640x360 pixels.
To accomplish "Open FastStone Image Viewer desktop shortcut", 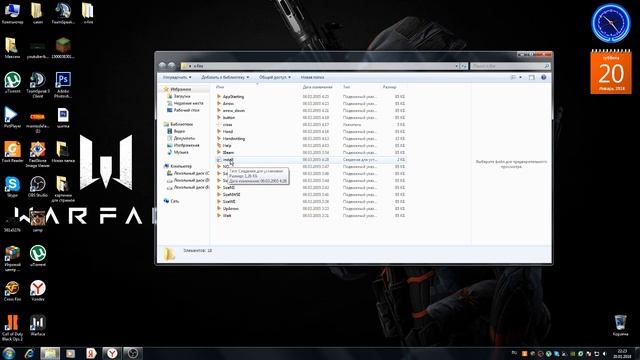I will coord(38,154).
